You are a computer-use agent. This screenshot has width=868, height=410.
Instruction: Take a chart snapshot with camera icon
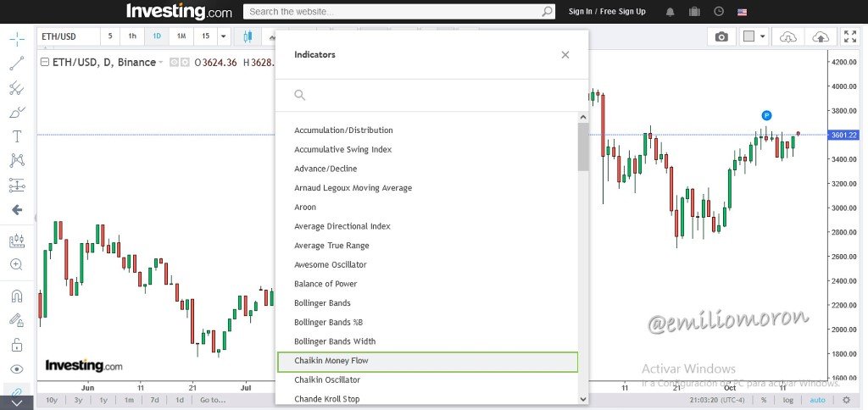coord(721,36)
